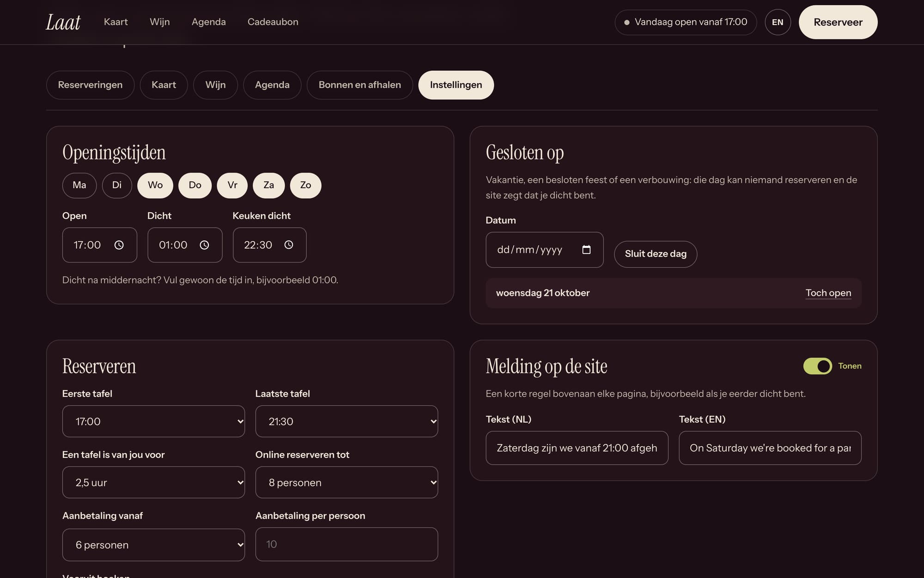
Task: Focus the Open time input showing 17:00
Action: click(x=100, y=245)
